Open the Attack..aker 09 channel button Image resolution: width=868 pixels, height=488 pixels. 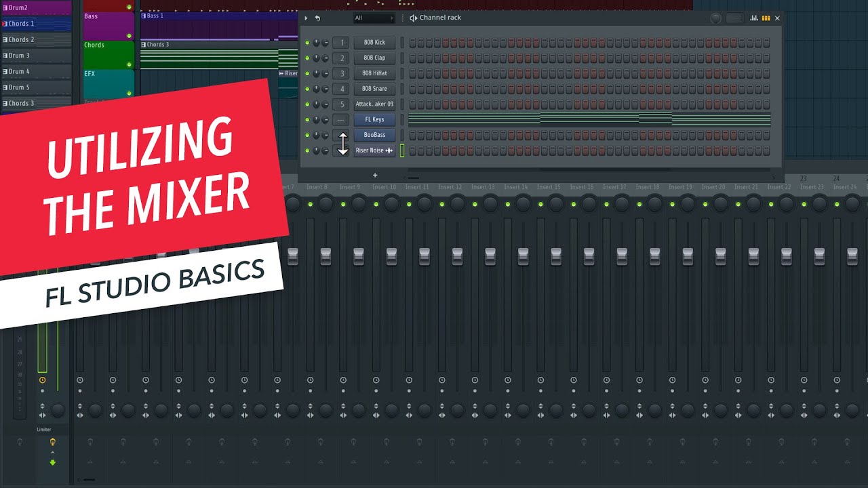374,104
